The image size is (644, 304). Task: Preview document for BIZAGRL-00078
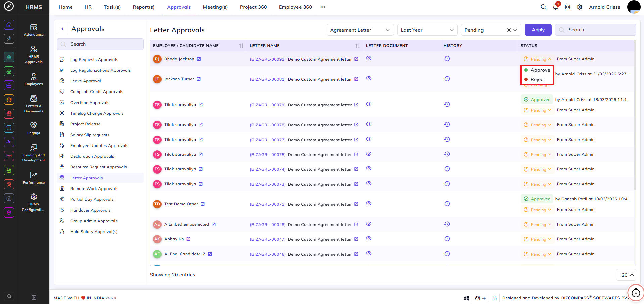pos(369,124)
